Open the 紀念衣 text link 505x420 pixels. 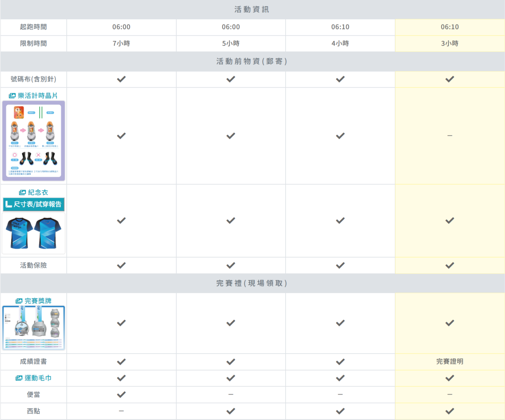tap(38, 192)
